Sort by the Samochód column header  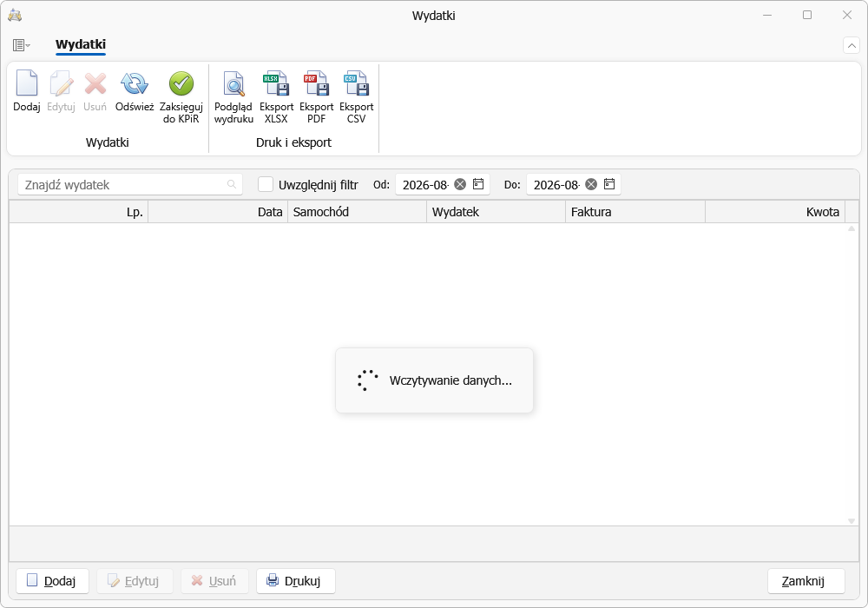357,212
